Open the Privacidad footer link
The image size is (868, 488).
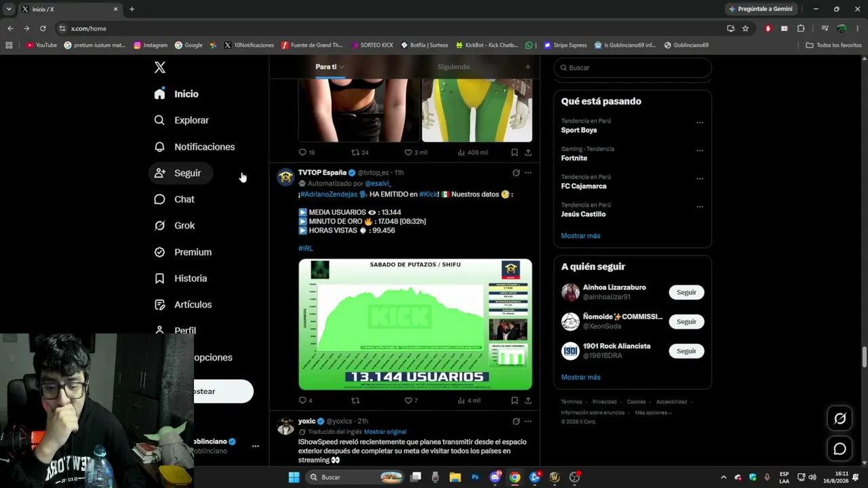[604, 402]
